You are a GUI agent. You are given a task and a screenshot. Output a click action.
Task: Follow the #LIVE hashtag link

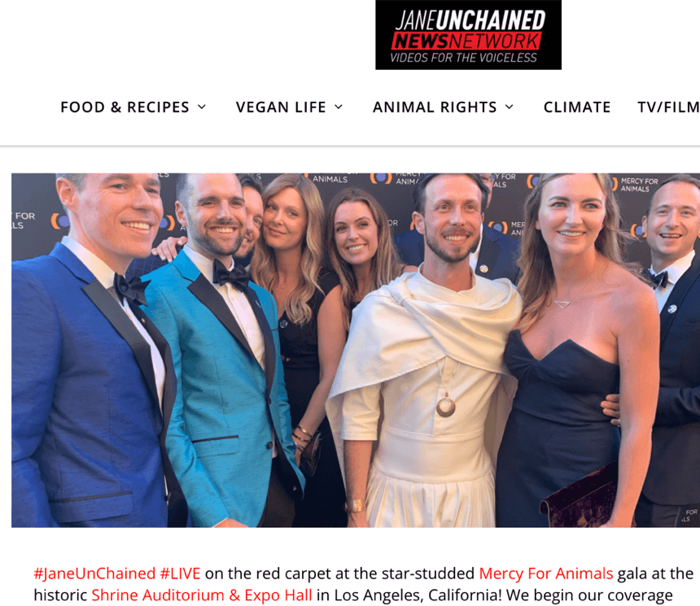(180, 573)
